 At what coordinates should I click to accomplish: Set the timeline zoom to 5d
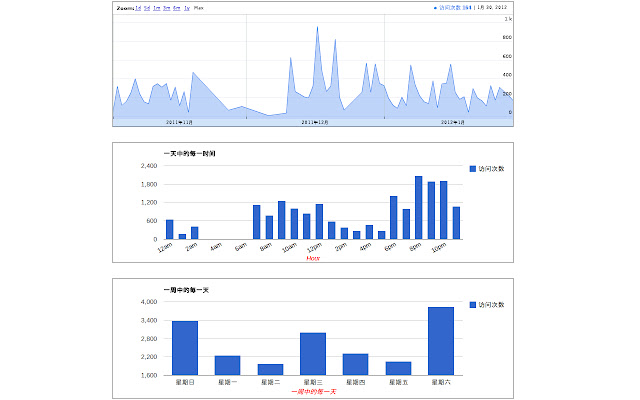point(148,7)
